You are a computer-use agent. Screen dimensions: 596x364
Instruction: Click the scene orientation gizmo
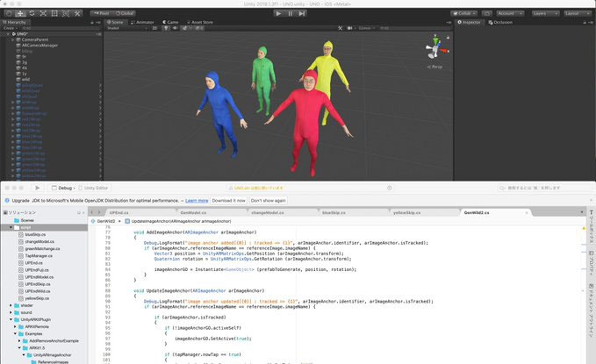[x=434, y=46]
